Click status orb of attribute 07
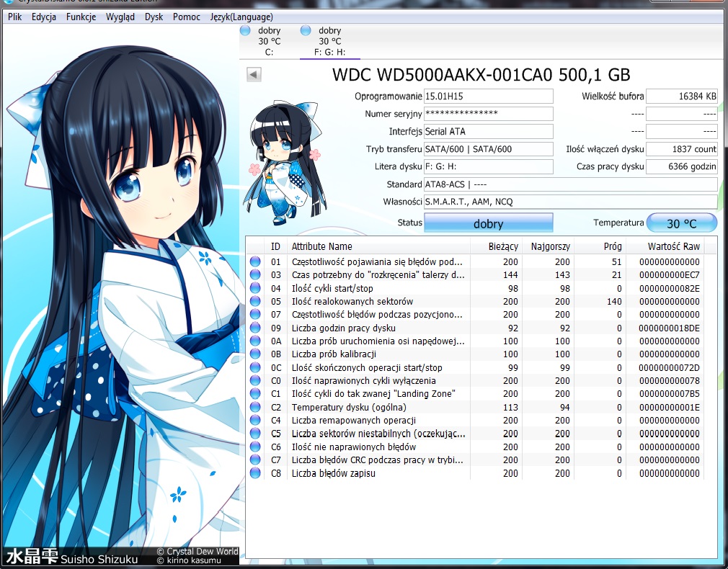Image resolution: width=728 pixels, height=569 pixels. (255, 314)
